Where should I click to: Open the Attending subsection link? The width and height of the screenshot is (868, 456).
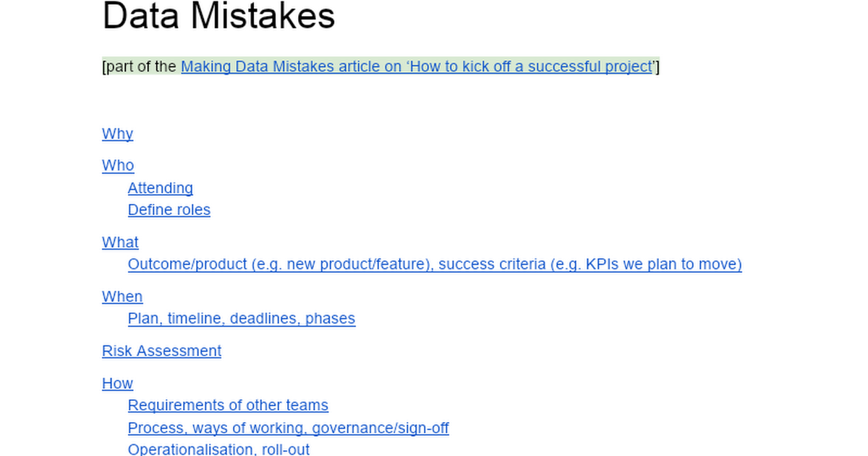161,188
